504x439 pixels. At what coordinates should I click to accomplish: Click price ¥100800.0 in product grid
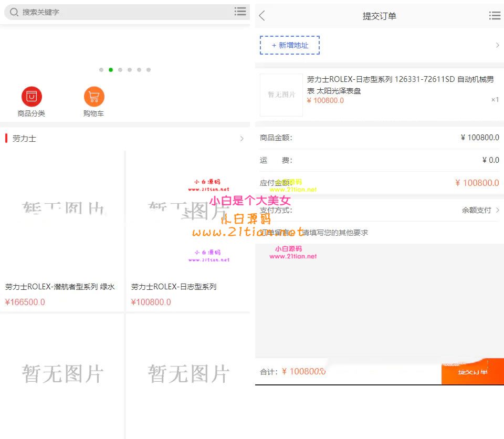151,302
